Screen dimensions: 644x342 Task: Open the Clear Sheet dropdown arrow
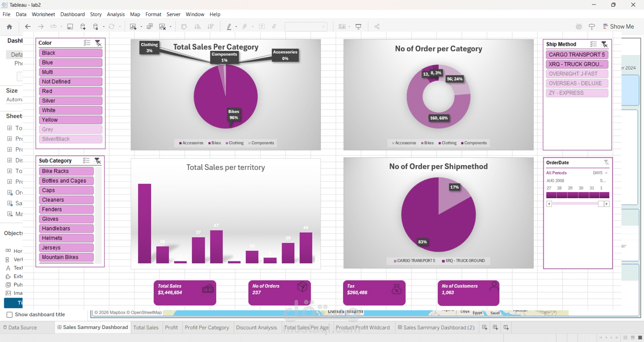(x=171, y=26)
